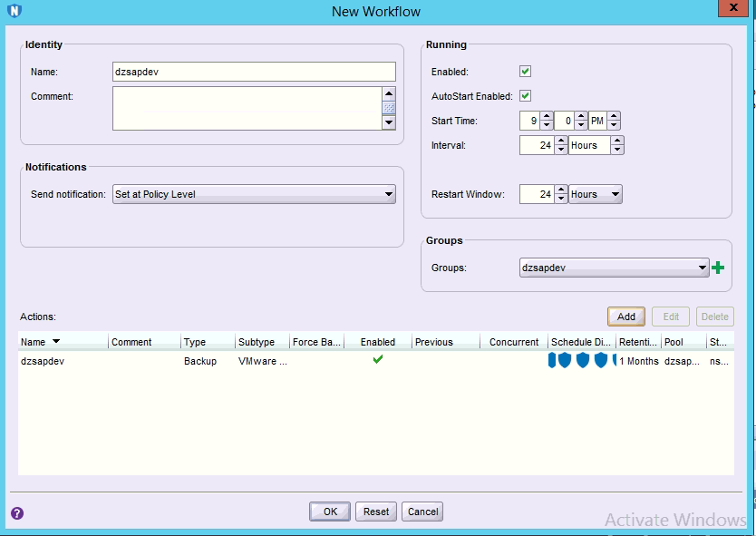Toggle the AutoStart Enabled checkbox
The height and width of the screenshot is (536, 756).
(x=525, y=96)
